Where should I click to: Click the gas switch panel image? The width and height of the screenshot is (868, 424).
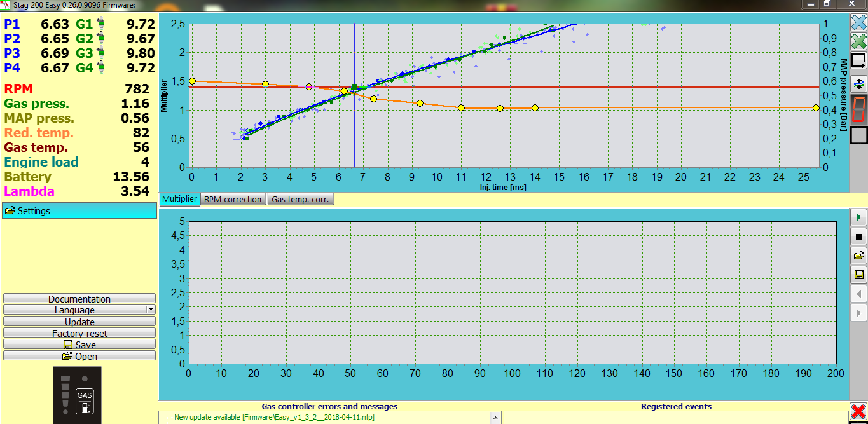point(77,395)
